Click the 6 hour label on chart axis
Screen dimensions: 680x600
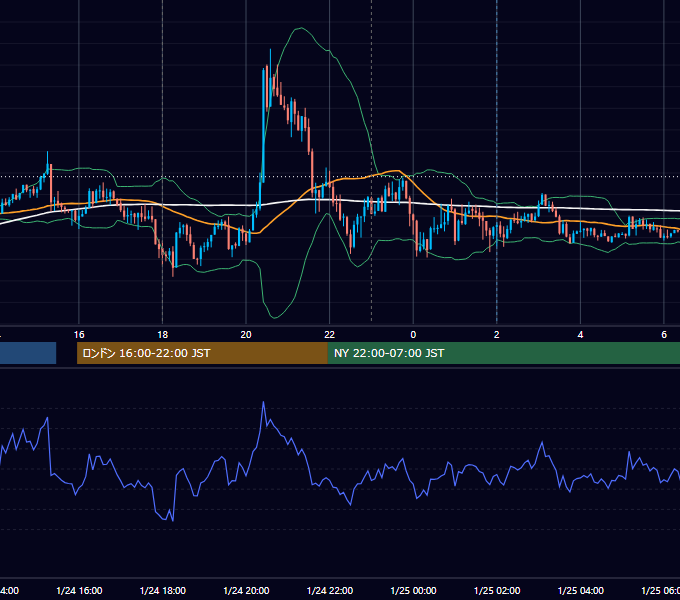tap(664, 335)
